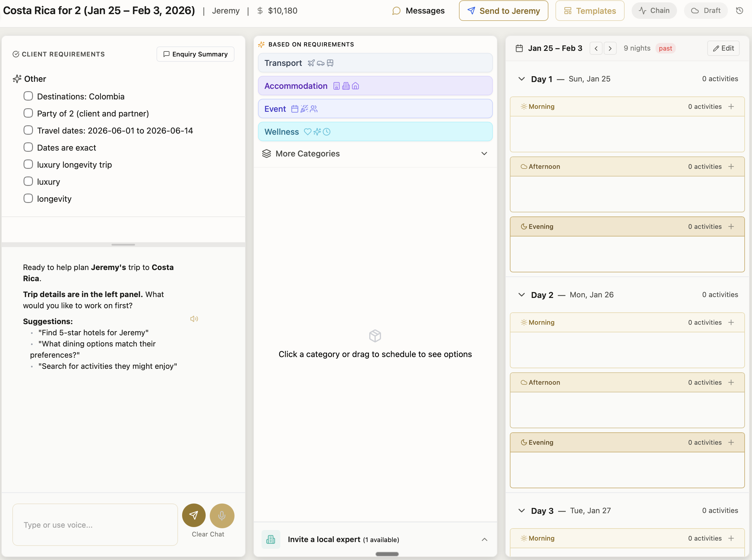The height and width of the screenshot is (560, 752).
Task: Select the plane icon in Transport category
Action: [x=311, y=63]
